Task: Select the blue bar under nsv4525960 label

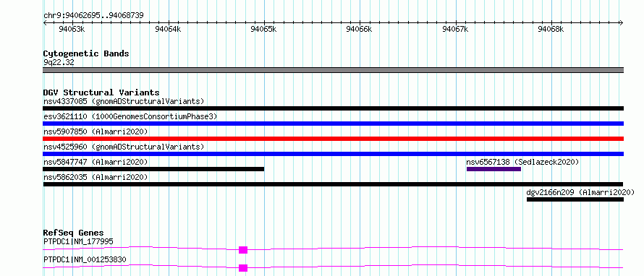Action: [x=333, y=154]
